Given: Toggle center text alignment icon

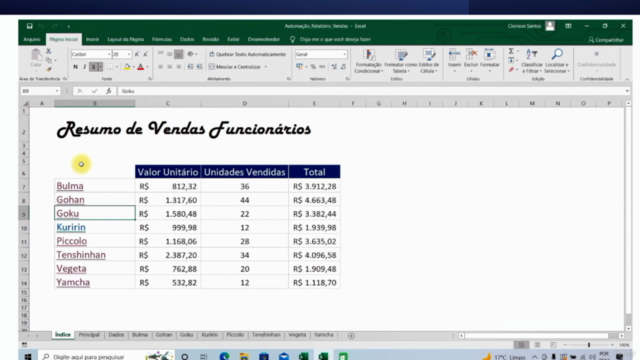Looking at the screenshot, I should point(169,67).
